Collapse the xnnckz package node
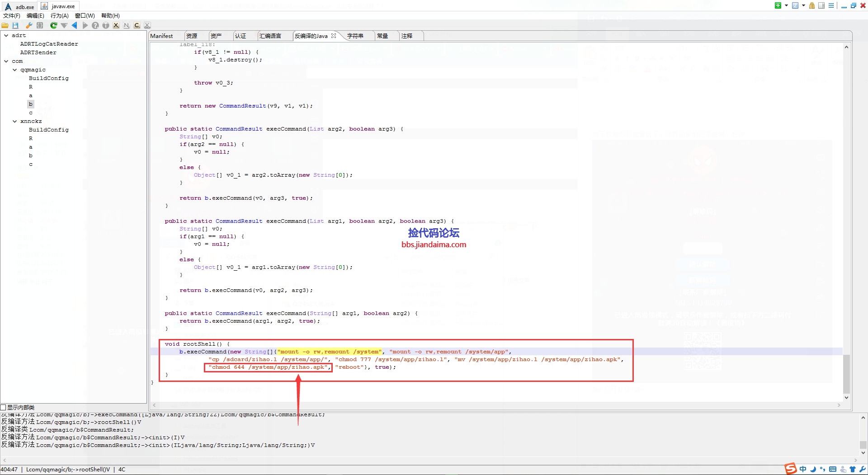 (x=14, y=121)
